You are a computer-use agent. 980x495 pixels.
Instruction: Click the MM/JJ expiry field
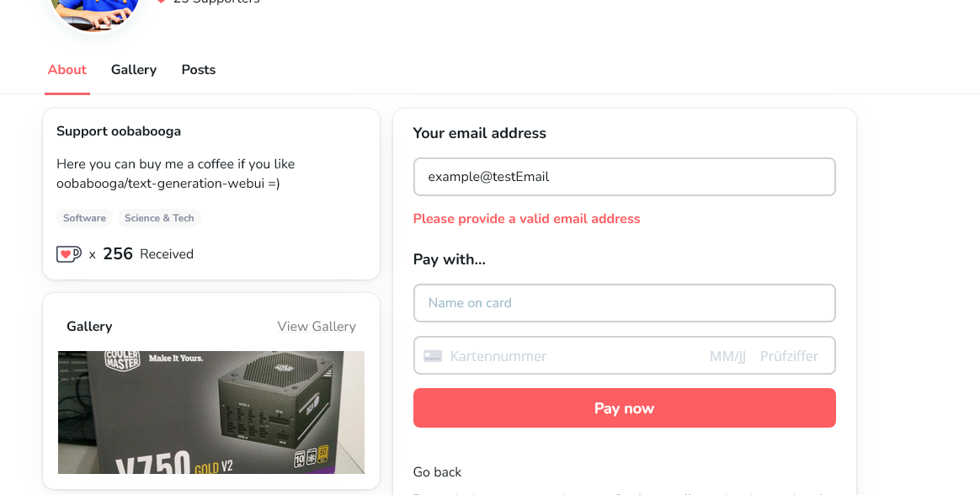pyautogui.click(x=727, y=355)
